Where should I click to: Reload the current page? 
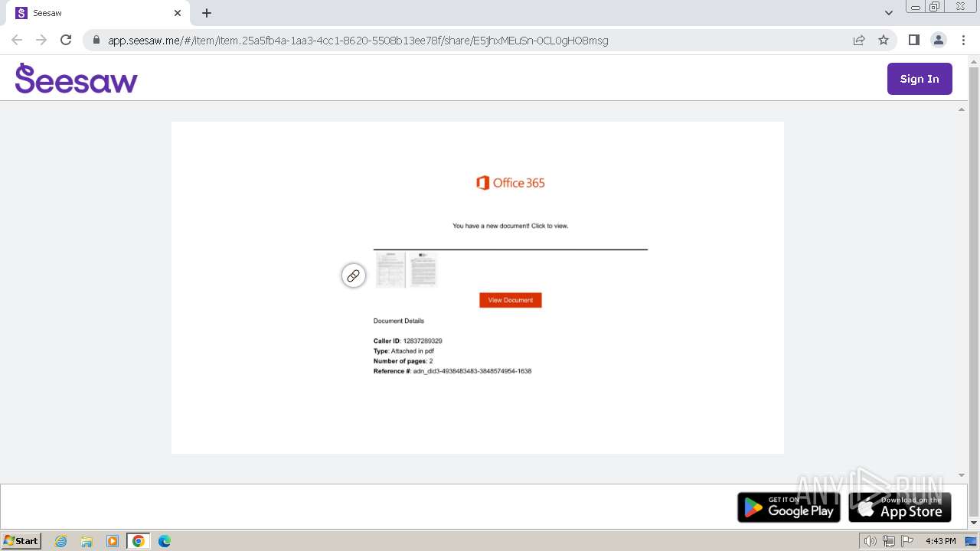click(x=66, y=40)
